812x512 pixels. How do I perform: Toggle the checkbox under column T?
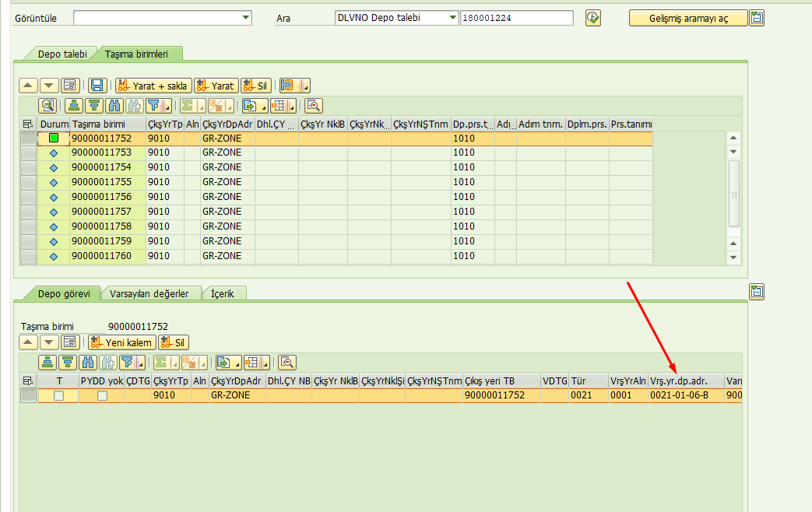(x=58, y=395)
